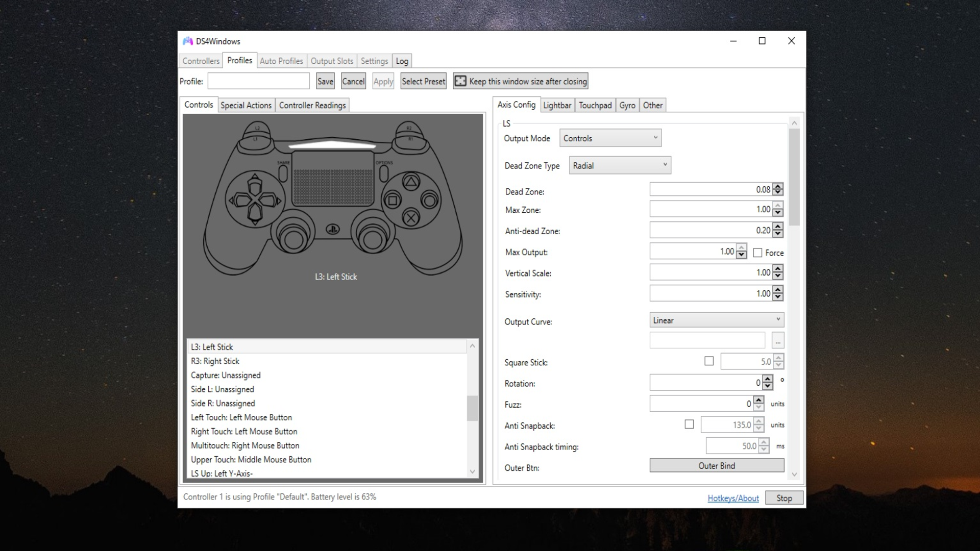
Task: Open the Touchpad config tab
Action: (595, 105)
